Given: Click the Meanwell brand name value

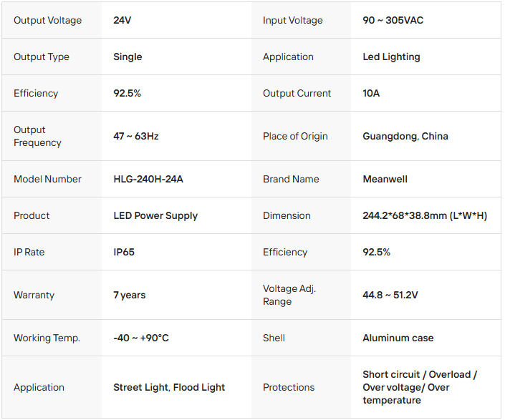Looking at the screenshot, I should 385,179.
